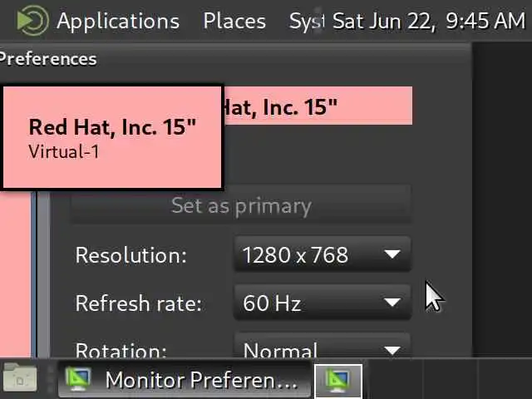Click the Refresh rate label text

pyautogui.click(x=139, y=303)
